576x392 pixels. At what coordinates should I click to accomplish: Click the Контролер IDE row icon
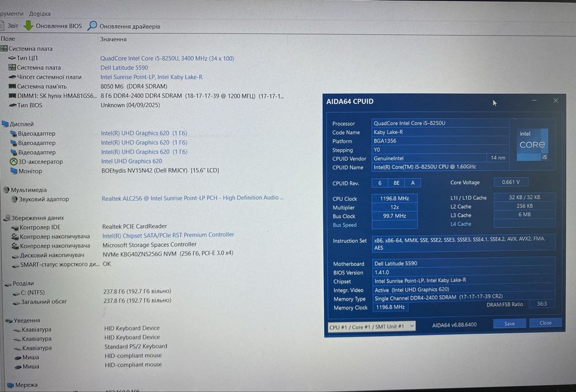click(15, 227)
